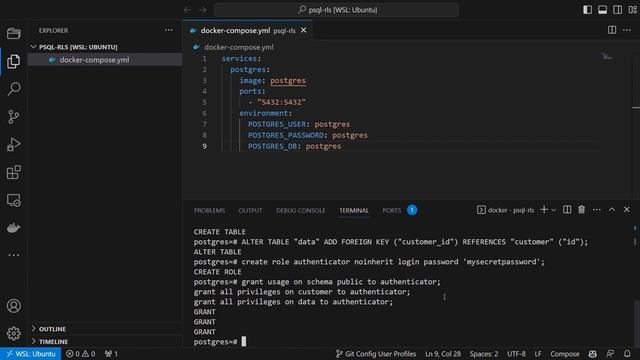Screen dimensions: 640x360
Task: Open Run and Debug view
Action: pos(13,144)
